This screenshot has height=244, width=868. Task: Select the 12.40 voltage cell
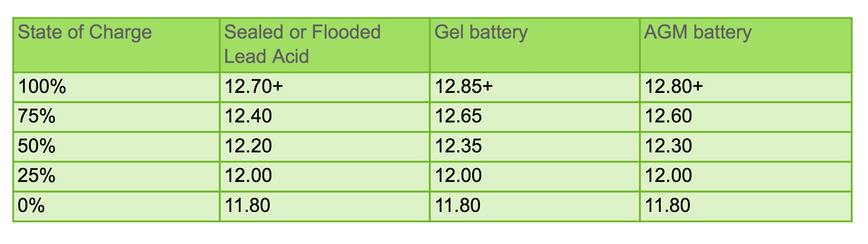click(325, 117)
